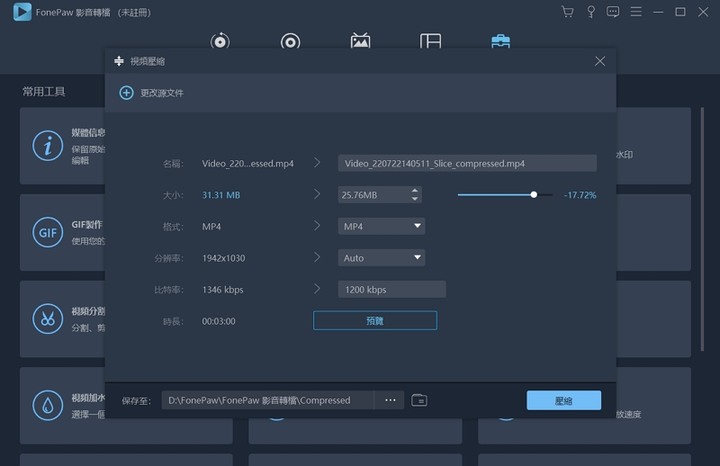Click the 1346 kbps source bitrate
Screen dimensions: 720x466
tap(222, 290)
